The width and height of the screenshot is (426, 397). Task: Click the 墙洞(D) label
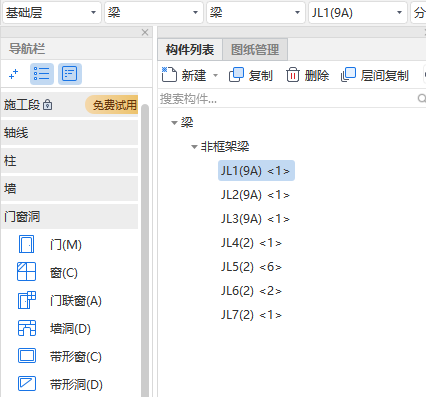click(70, 329)
